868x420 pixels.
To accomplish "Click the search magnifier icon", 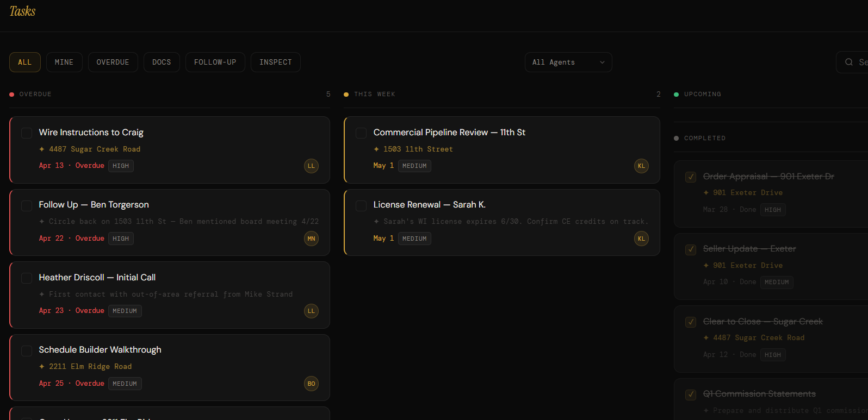I will point(849,62).
